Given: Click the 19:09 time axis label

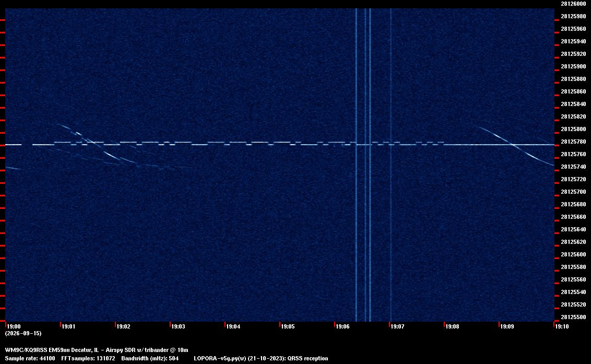Looking at the screenshot, I should tap(507, 326).
